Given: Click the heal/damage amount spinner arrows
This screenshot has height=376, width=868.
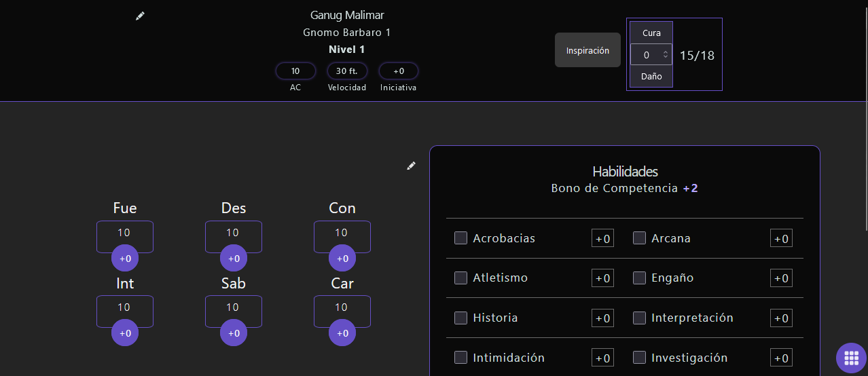Looking at the screenshot, I should (666, 54).
